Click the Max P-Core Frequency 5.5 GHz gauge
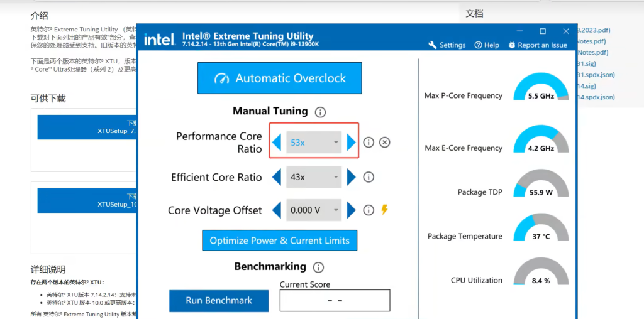Screen dimensions: 644x319 point(541,87)
